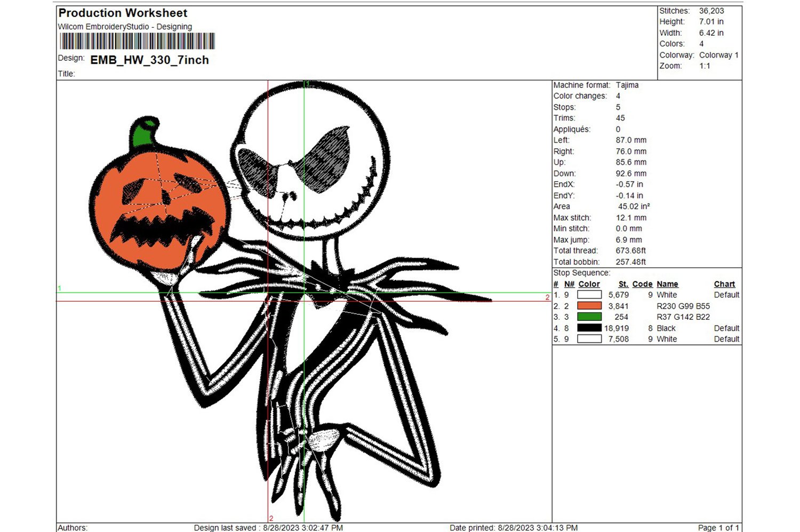Click the EndX value "-0.57 in"
Screen dimensions: 800x532
tap(629, 184)
